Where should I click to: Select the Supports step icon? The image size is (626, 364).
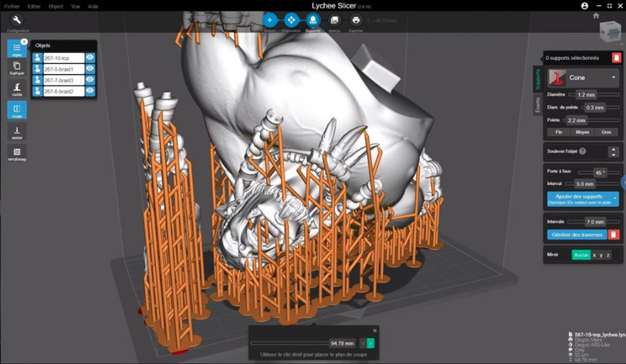point(313,20)
